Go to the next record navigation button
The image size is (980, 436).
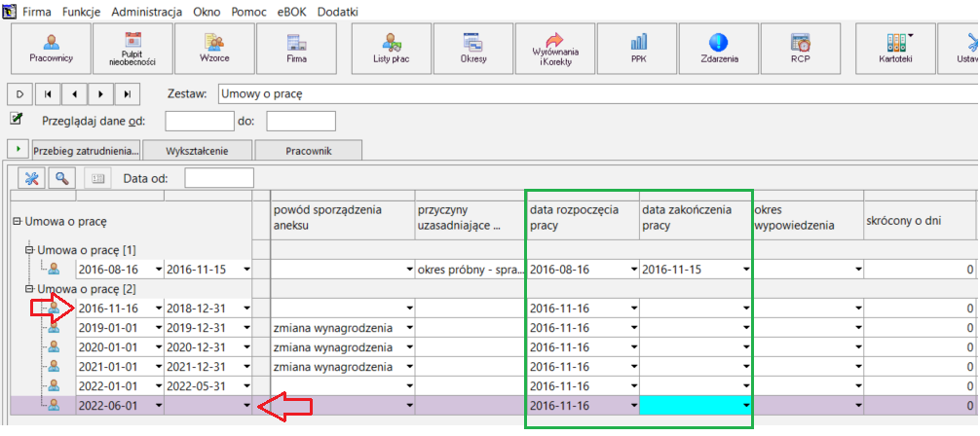[100, 94]
